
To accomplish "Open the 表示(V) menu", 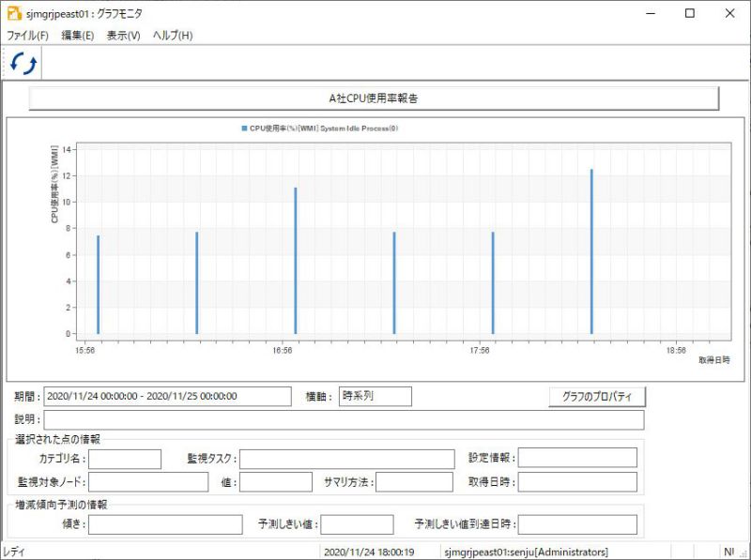I will click(123, 36).
